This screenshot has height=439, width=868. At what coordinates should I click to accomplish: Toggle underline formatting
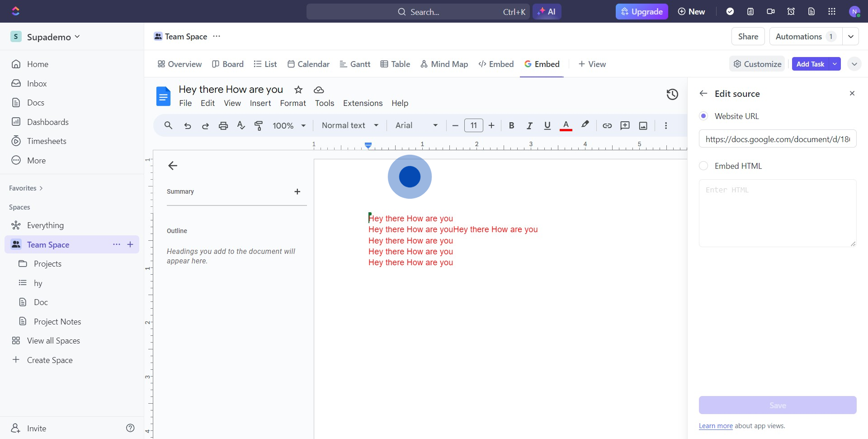coord(547,126)
